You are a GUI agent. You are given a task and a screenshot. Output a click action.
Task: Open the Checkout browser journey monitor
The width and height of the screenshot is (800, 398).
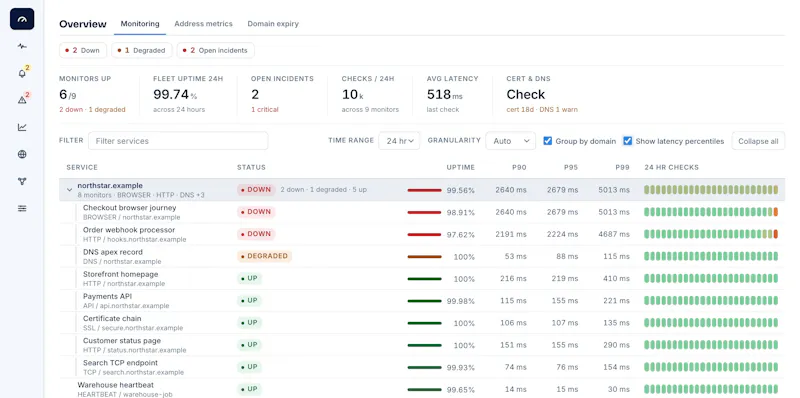click(x=130, y=208)
